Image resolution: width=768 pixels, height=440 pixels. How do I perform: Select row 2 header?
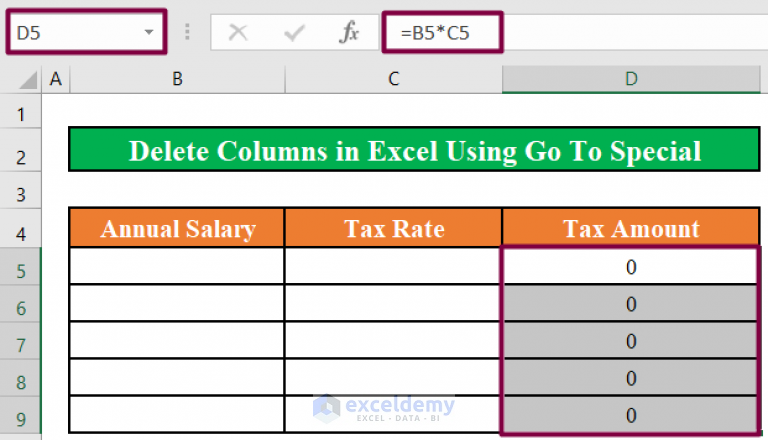tap(21, 150)
